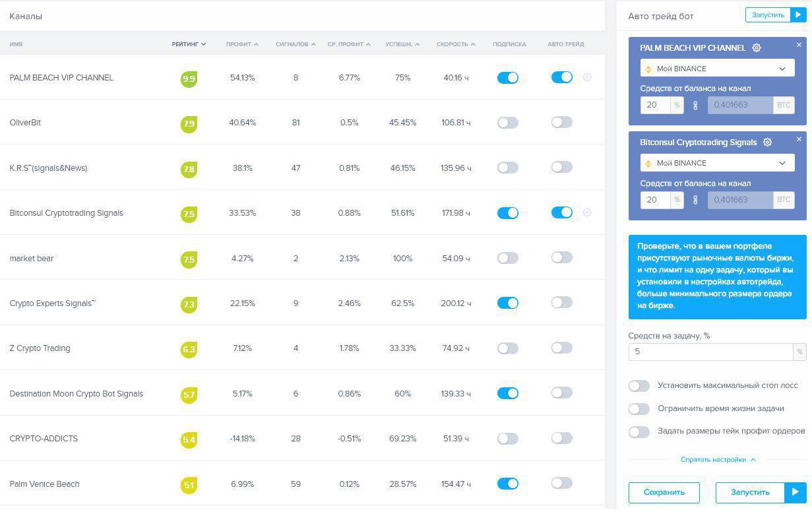
Task: Open exchange dropdown in PALM BEACH VIP CHANNEL card
Action: click(x=717, y=69)
